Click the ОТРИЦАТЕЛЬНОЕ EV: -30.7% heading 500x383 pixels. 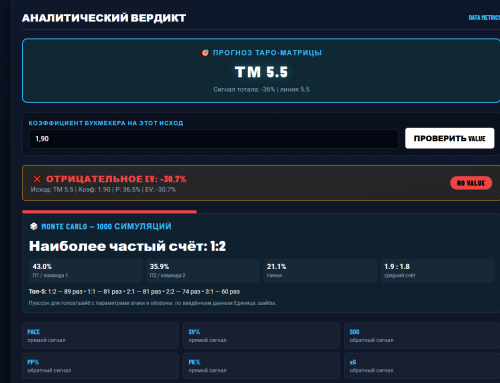(116, 179)
